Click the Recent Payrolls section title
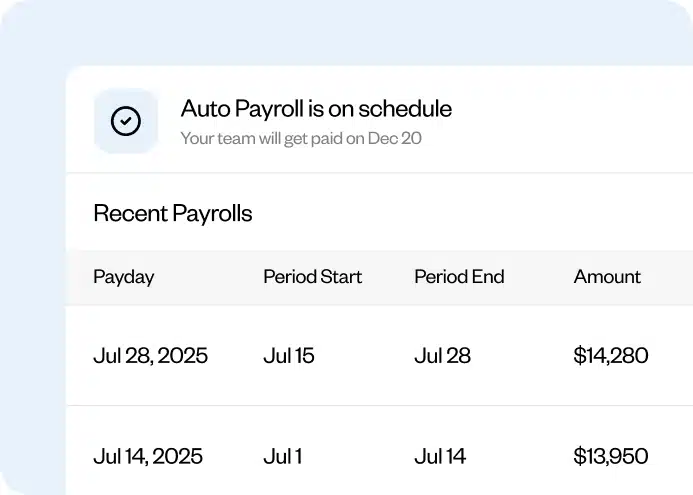This screenshot has height=495, width=693. (173, 213)
